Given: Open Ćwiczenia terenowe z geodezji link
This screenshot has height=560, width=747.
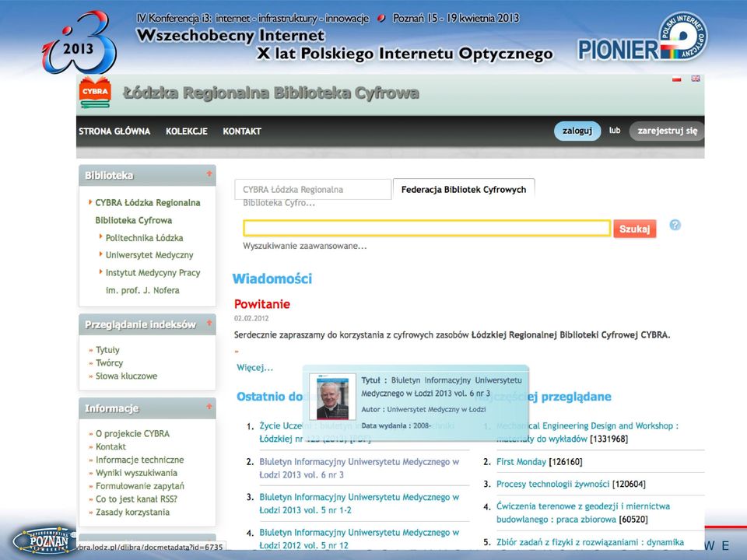Looking at the screenshot, I should click(583, 513).
